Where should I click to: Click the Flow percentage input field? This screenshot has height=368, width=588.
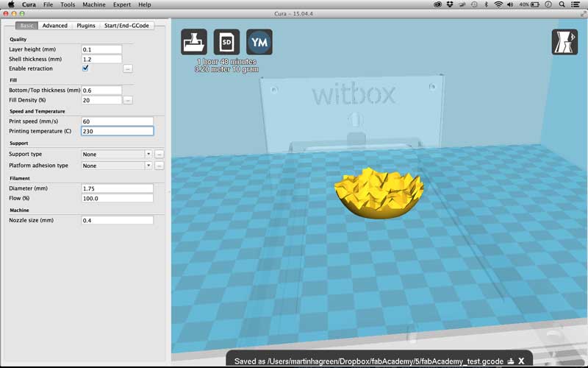[118, 198]
